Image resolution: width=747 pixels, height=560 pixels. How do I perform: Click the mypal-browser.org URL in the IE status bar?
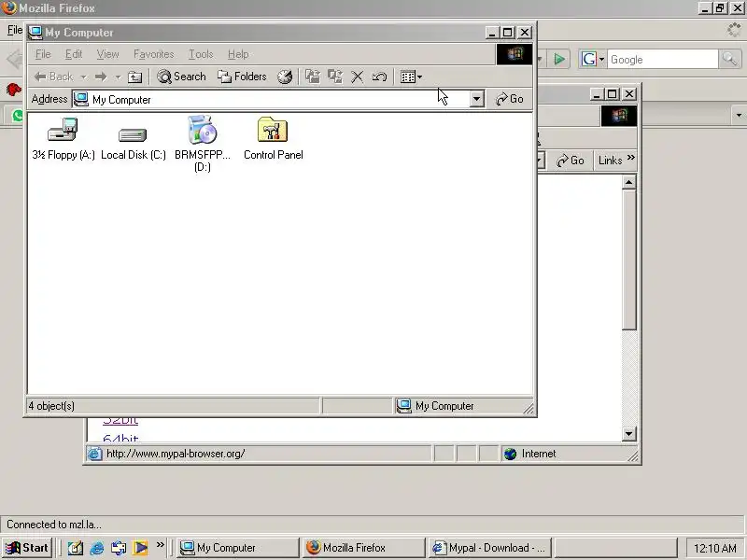[x=176, y=454]
